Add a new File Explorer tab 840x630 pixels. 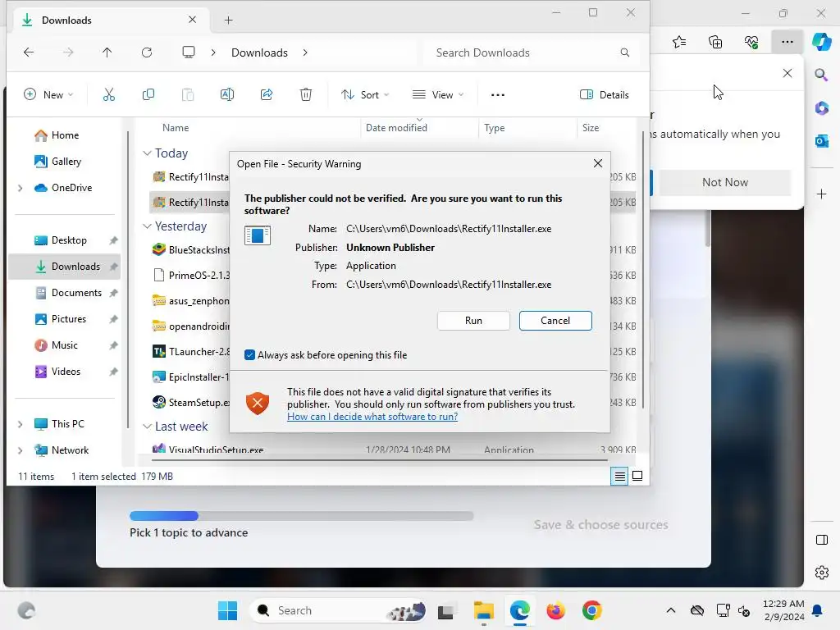pyautogui.click(x=229, y=21)
